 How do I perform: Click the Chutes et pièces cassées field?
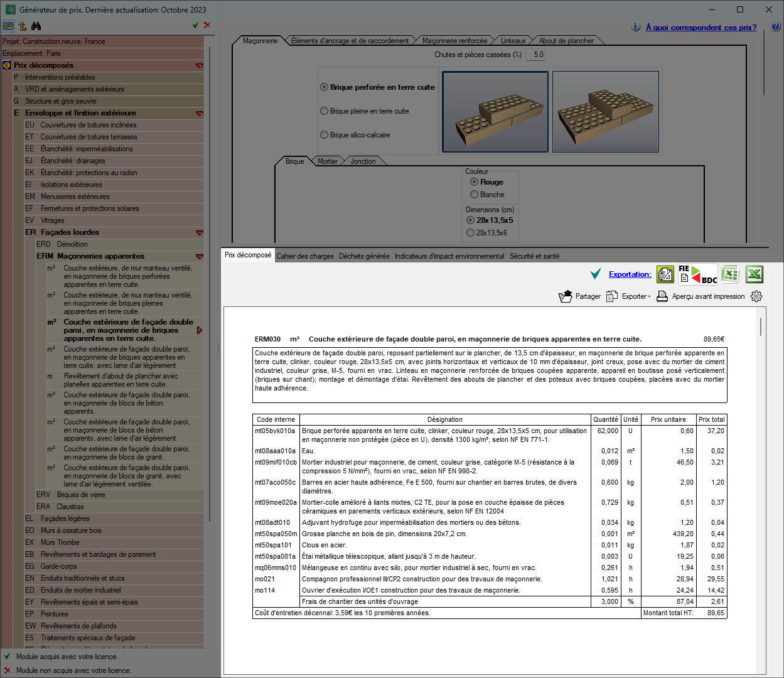coord(537,55)
